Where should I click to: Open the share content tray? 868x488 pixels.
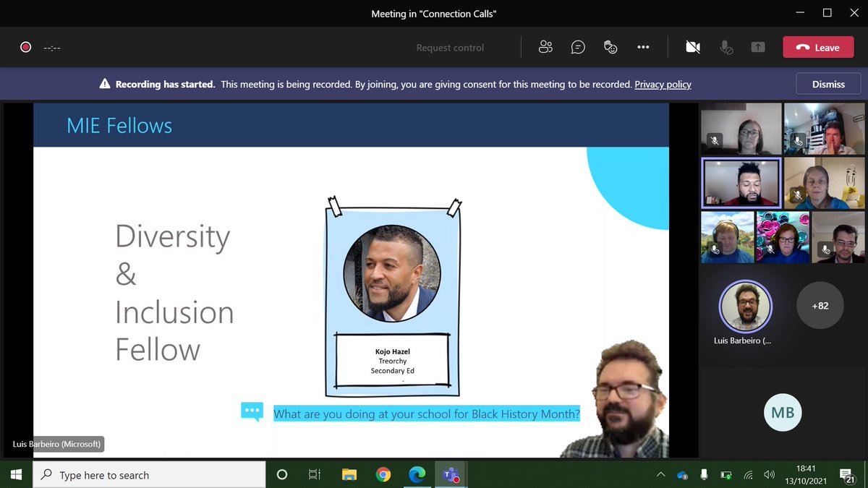coord(757,47)
